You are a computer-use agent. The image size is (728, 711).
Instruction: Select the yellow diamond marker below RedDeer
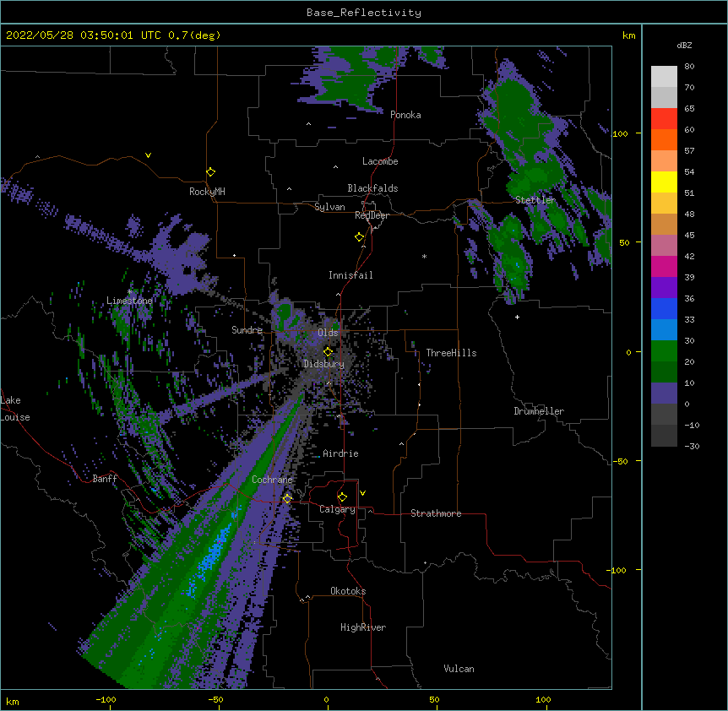coord(359,237)
